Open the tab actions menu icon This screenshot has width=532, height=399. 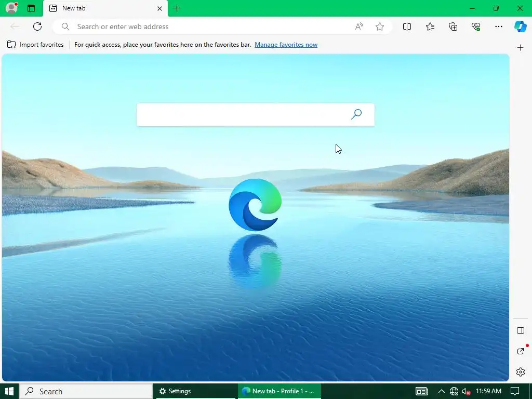(x=31, y=8)
